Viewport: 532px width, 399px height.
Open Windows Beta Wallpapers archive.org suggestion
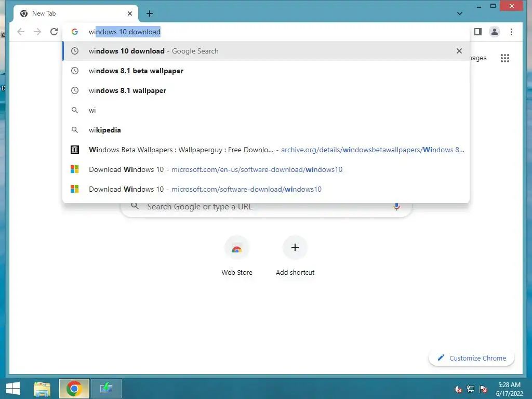(x=267, y=150)
